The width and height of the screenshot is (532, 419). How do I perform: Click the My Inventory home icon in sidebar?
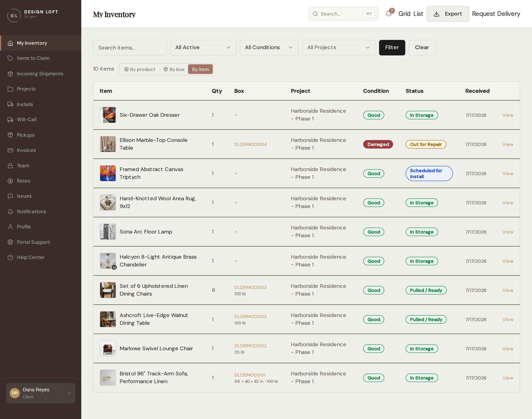point(10,43)
